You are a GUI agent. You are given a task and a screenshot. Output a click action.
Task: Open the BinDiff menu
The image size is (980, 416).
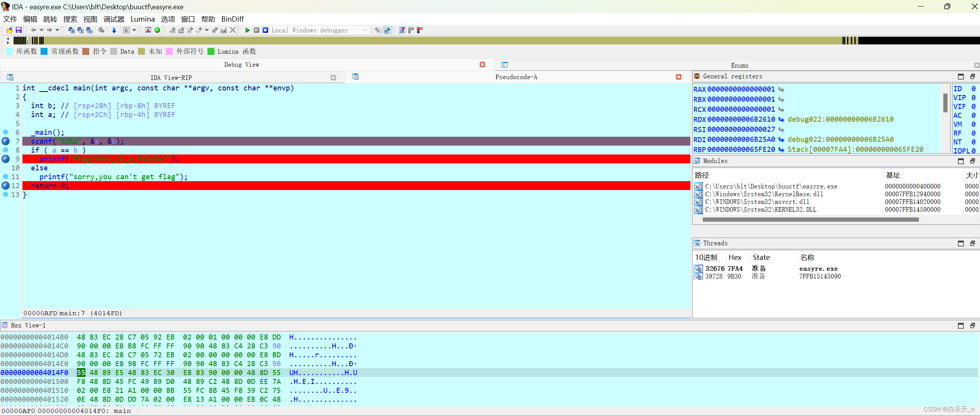[233, 19]
